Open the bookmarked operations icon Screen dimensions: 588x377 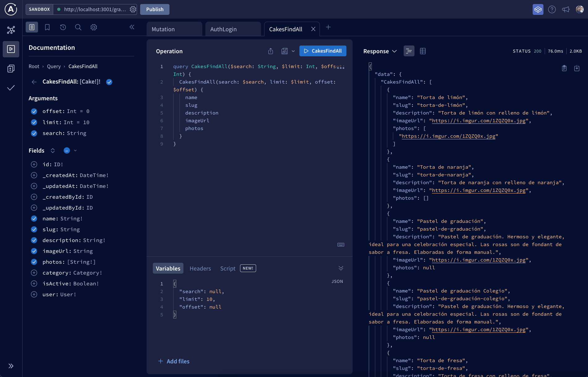[x=47, y=27]
